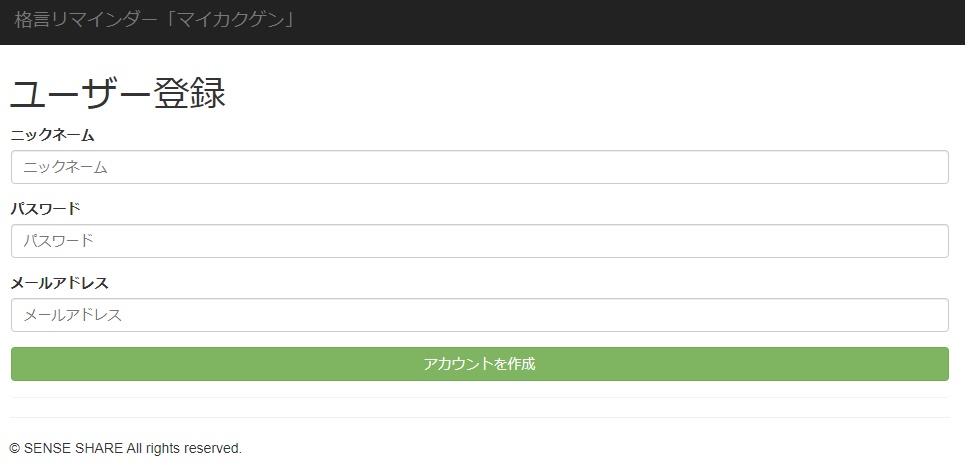Click the bold ニックネーム field label

click(x=52, y=135)
